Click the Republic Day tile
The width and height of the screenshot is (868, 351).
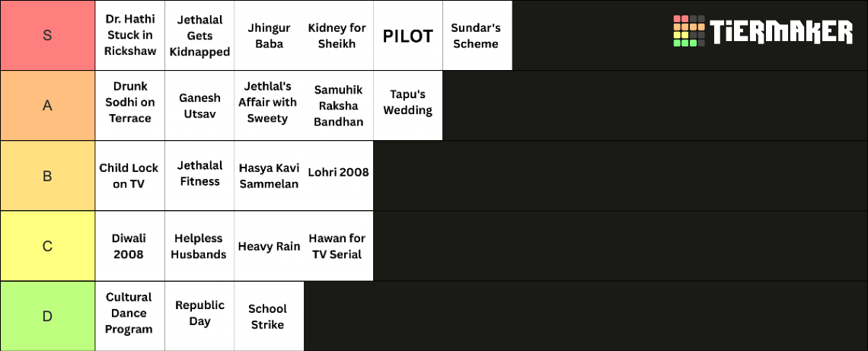pyautogui.click(x=199, y=316)
